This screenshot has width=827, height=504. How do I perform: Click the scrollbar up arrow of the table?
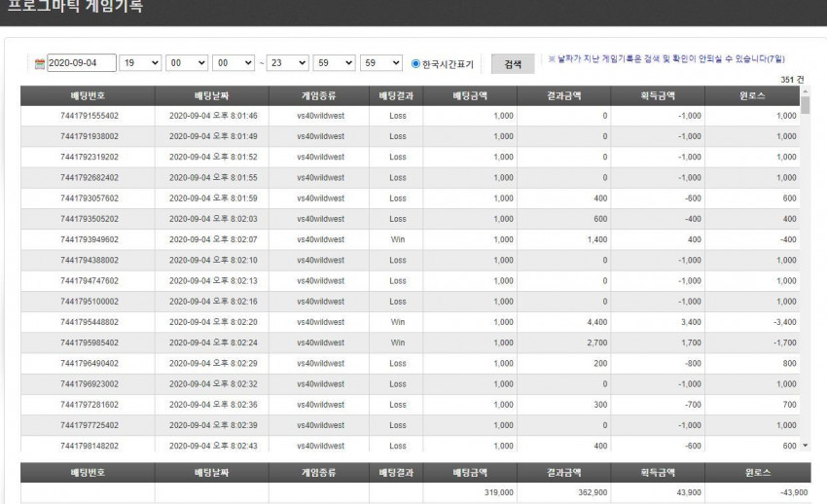pos(805,90)
